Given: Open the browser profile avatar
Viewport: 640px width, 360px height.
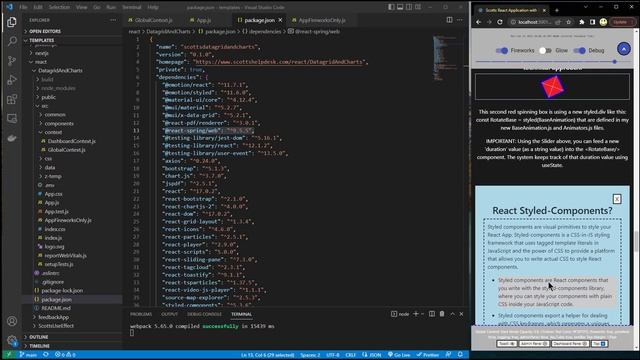Looking at the screenshot, I should point(603,22).
